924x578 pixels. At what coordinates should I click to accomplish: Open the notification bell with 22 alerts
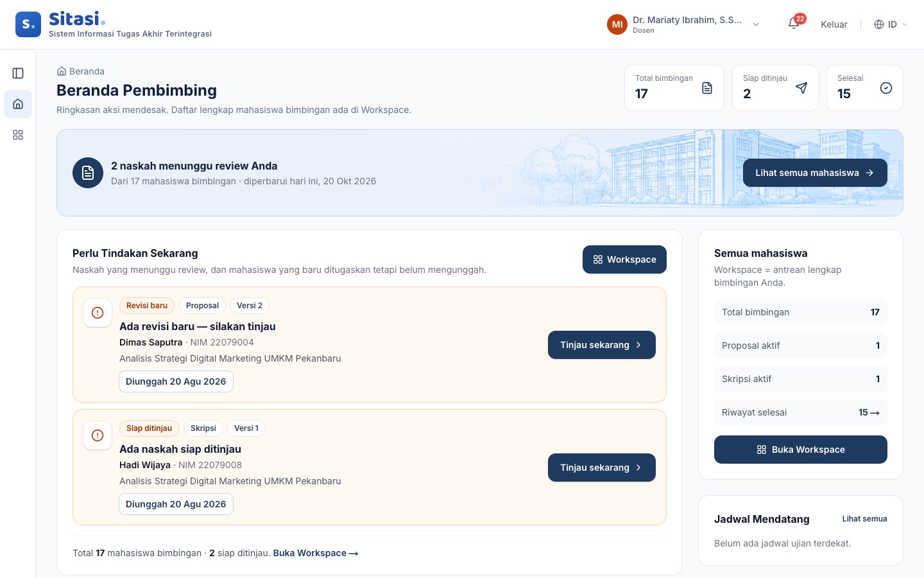[x=794, y=24]
